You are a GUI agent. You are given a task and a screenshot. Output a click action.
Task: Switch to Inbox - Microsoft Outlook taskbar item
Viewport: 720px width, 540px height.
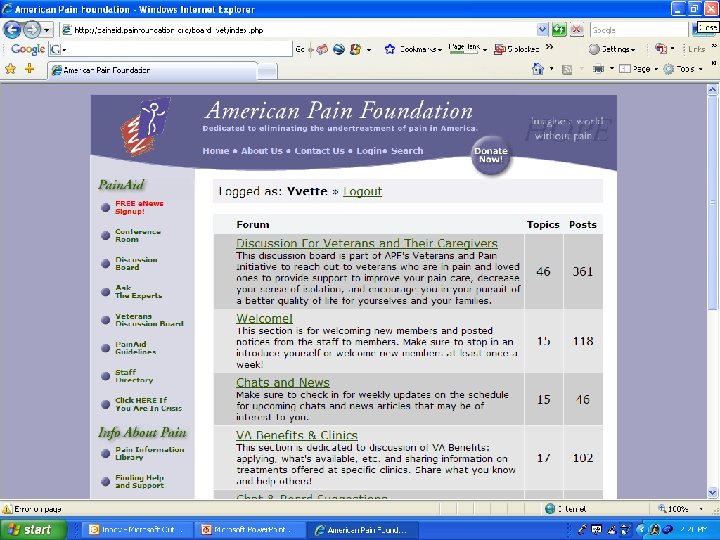(x=136, y=530)
